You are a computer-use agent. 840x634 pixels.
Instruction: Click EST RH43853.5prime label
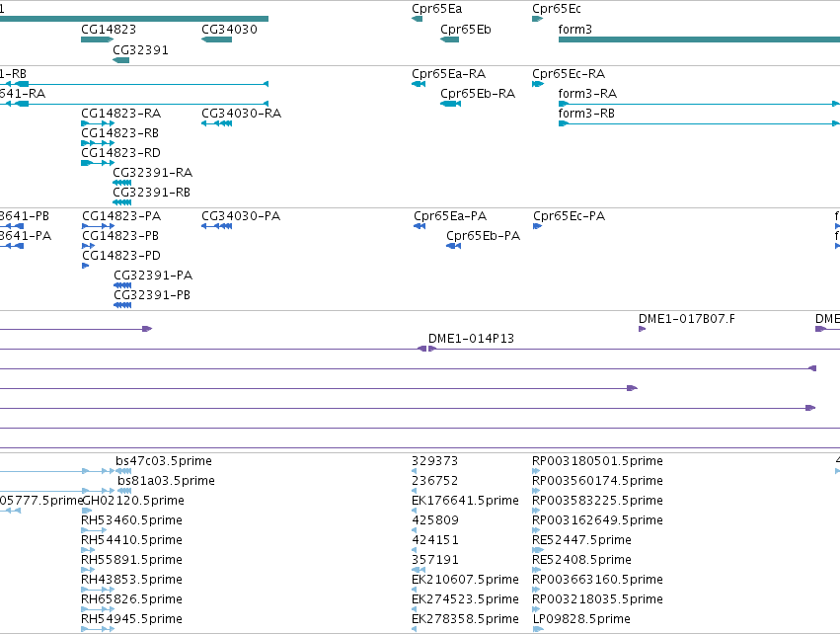tap(132, 580)
